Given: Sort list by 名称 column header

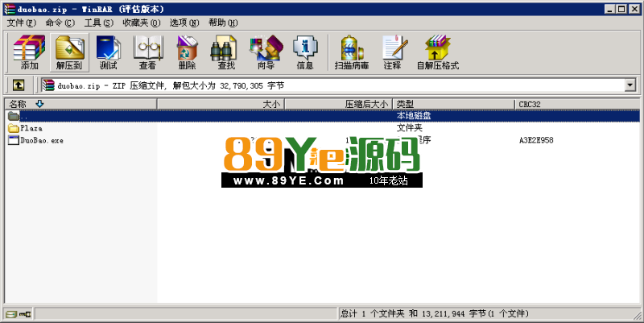Looking at the screenshot, I should pyautogui.click(x=80, y=104).
